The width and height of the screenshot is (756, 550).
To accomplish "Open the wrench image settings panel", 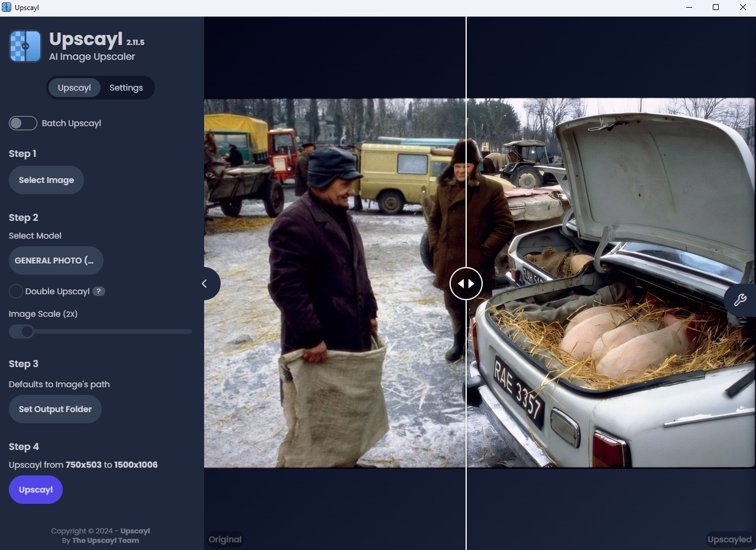I will point(740,300).
